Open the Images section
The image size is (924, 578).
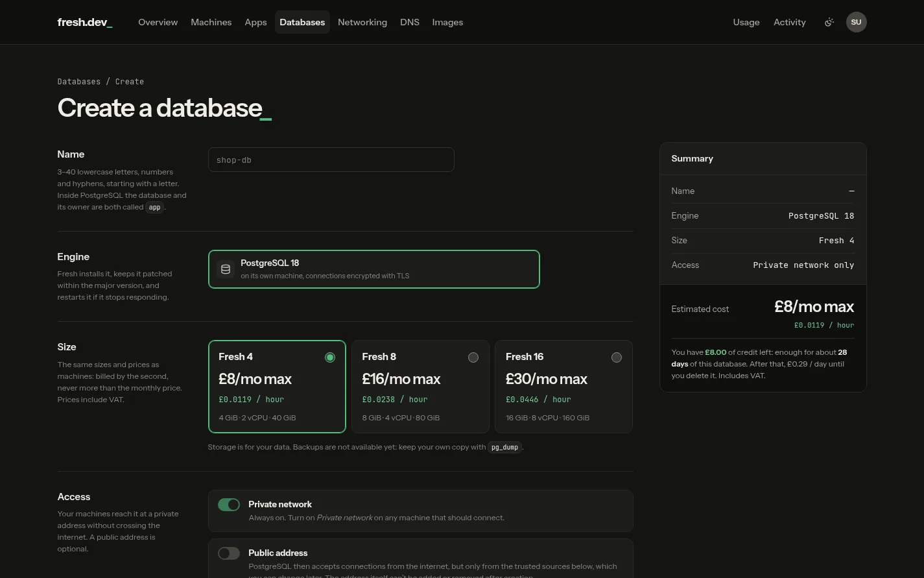447,22
